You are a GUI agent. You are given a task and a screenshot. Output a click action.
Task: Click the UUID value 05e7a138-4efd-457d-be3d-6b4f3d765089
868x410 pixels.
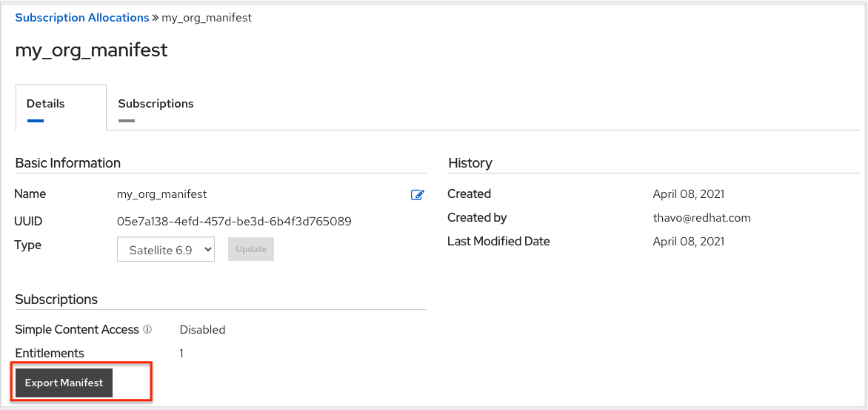click(234, 221)
